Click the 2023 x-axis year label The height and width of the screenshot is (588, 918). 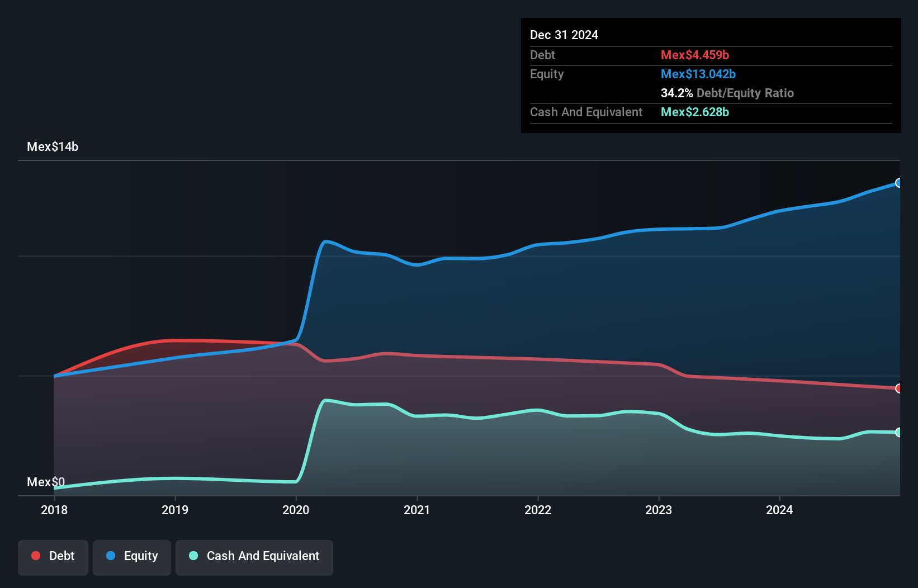tap(659, 510)
